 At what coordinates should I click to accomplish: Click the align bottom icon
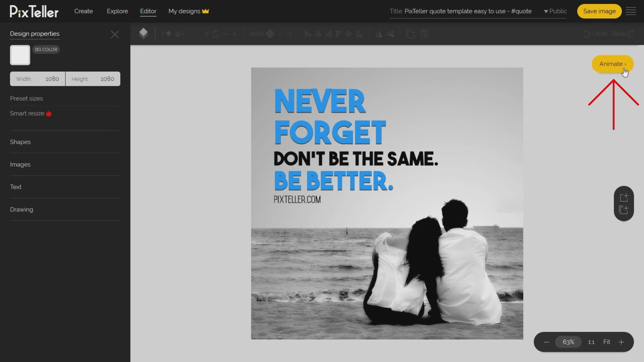click(360, 34)
